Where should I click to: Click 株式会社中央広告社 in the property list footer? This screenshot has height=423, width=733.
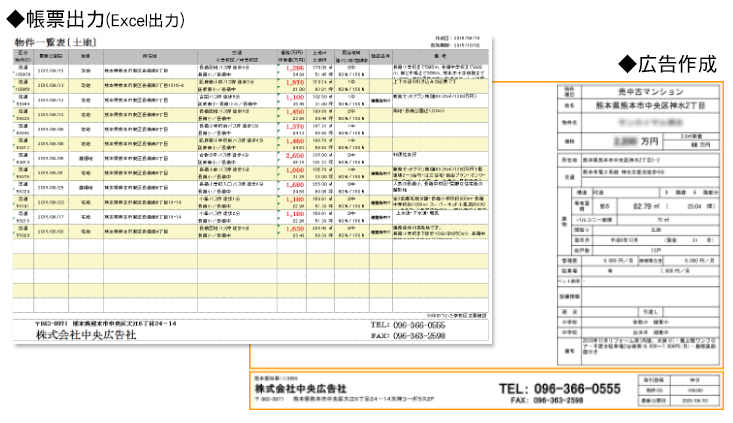click(86, 335)
